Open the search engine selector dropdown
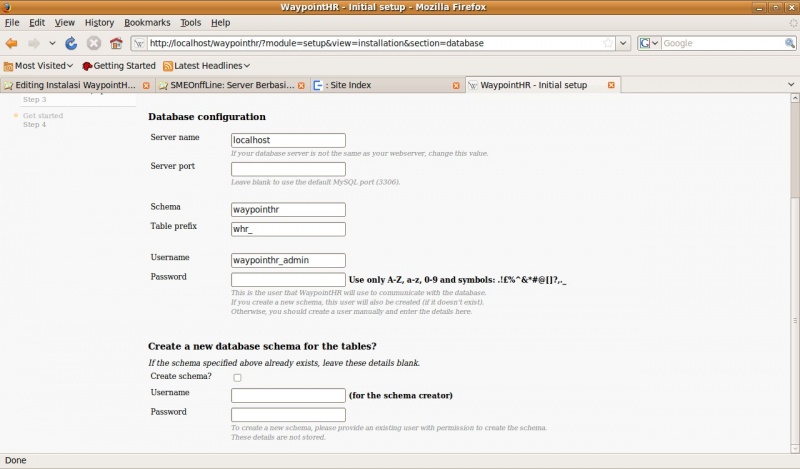 tap(648, 44)
